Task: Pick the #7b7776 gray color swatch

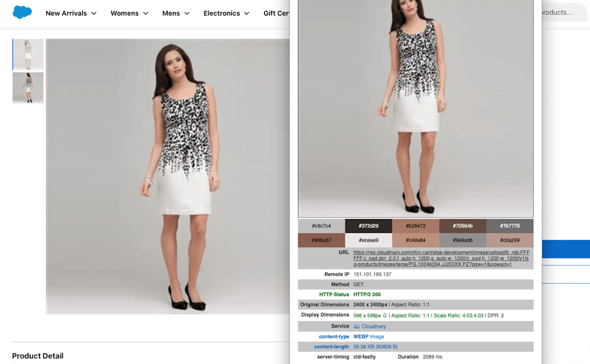Action: tap(510, 226)
